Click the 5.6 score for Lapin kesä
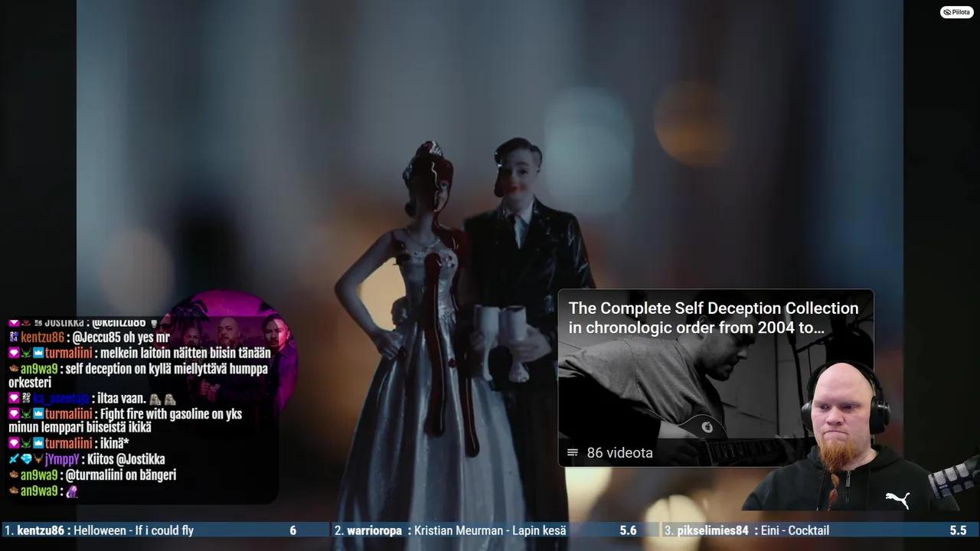The image size is (980, 551). click(x=628, y=530)
